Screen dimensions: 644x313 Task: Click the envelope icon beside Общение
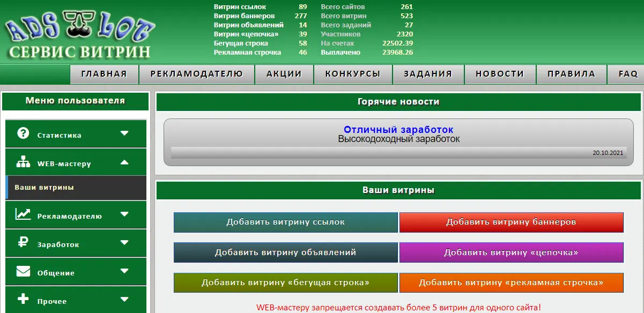point(23,271)
